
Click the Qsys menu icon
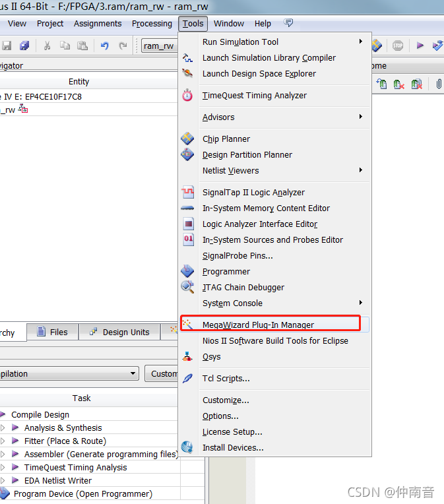[x=187, y=356]
